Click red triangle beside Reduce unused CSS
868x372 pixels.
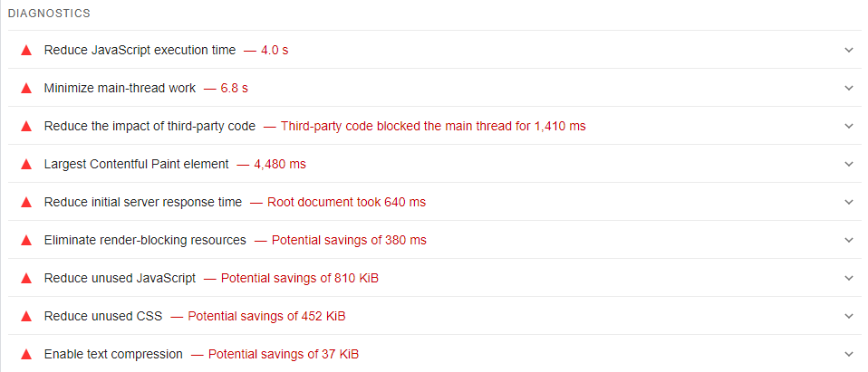click(x=26, y=316)
